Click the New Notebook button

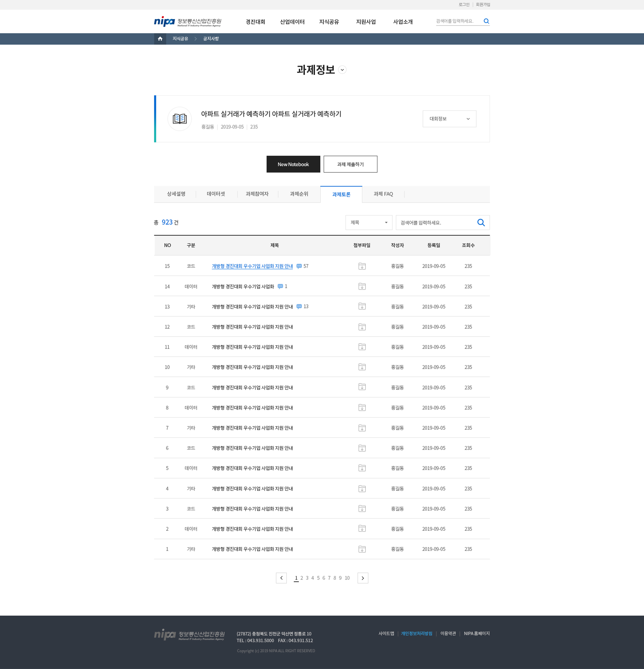coord(293,164)
